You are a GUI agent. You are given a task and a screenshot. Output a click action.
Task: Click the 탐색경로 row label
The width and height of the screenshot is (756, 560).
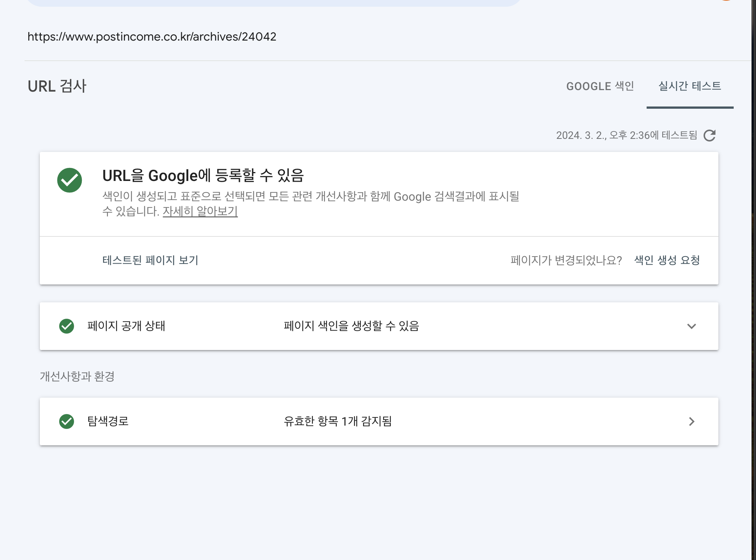click(x=108, y=421)
